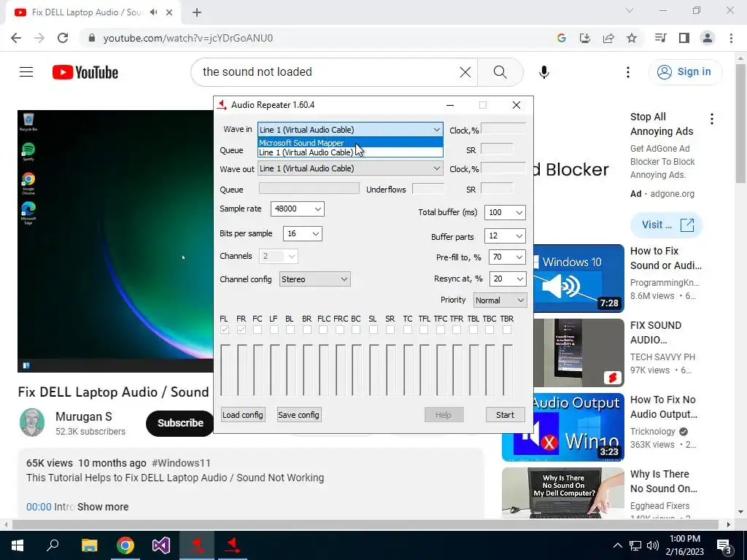
Task: Click the horizontal scrollbar at page bottom
Action: pyautogui.click(x=367, y=524)
